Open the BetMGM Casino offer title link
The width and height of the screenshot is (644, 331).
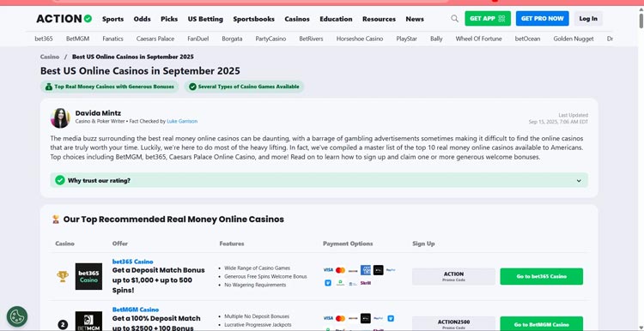click(135, 310)
